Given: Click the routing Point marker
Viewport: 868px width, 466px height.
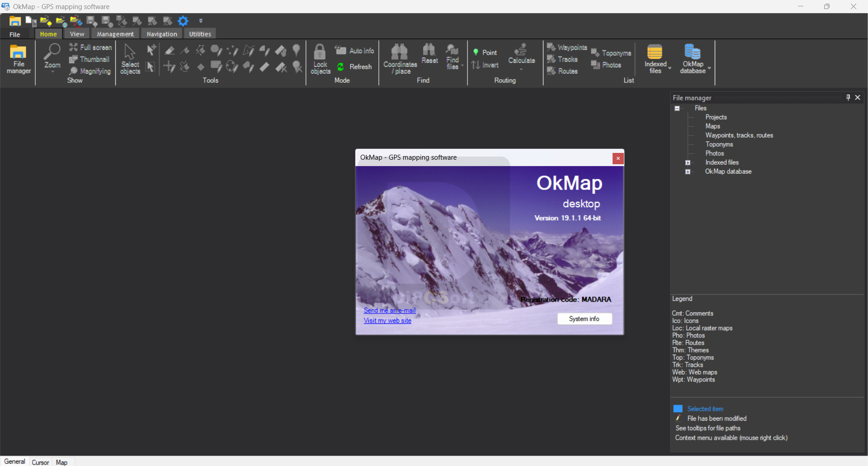Looking at the screenshot, I should point(485,52).
